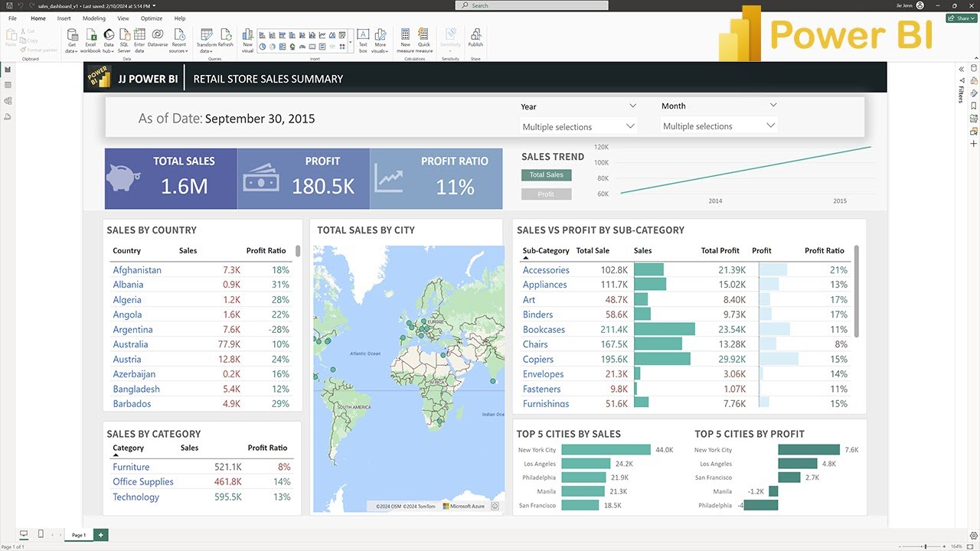Sort by Sub-Category column header
Screen dimensions: 980x551
pos(546,250)
